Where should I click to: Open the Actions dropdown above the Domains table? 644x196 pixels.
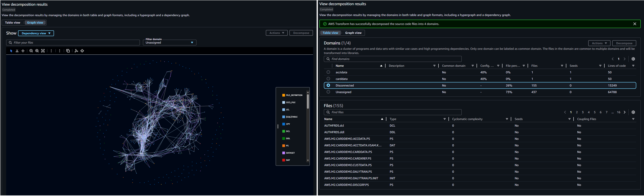pyautogui.click(x=599, y=43)
